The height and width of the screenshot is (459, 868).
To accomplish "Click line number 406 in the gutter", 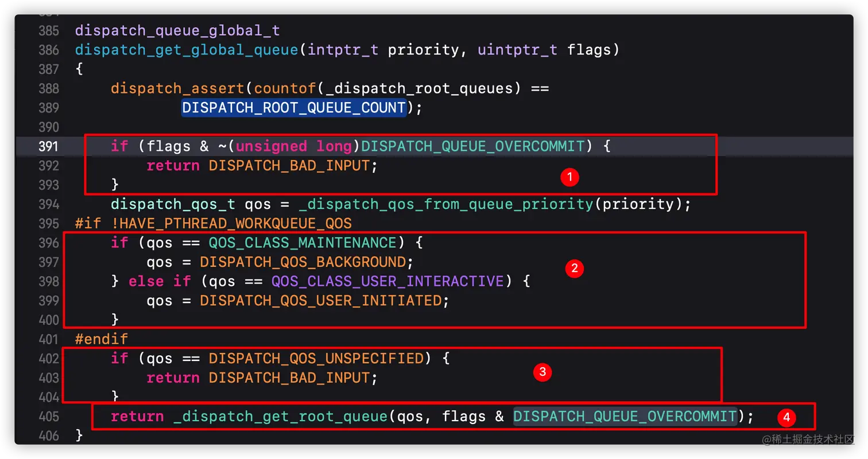I will coord(49,436).
